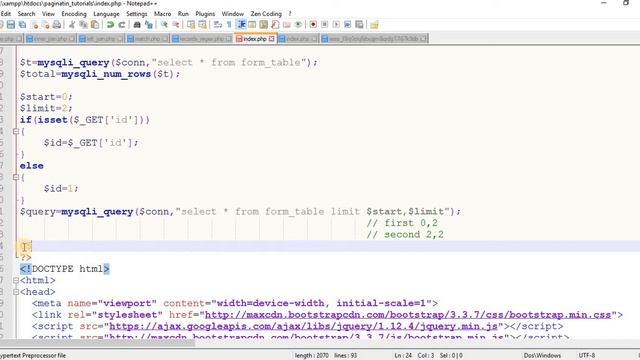The height and width of the screenshot is (360, 640).
Task: Open the Search menu
Action: [x=26, y=14]
